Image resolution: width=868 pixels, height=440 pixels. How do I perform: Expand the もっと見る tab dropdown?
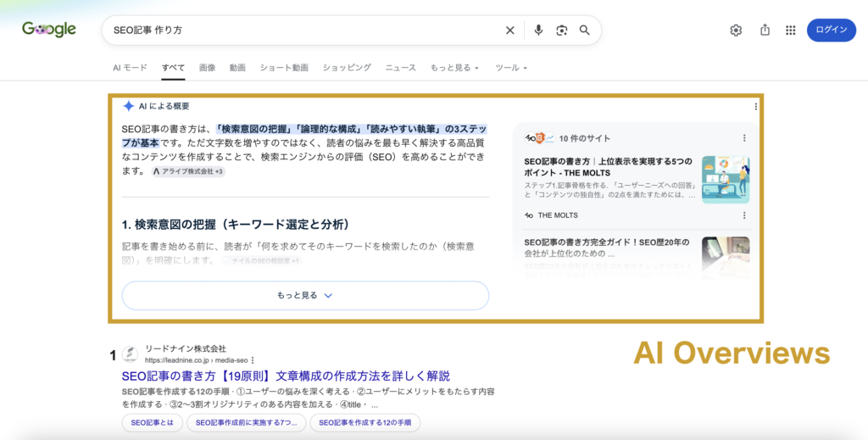[454, 68]
